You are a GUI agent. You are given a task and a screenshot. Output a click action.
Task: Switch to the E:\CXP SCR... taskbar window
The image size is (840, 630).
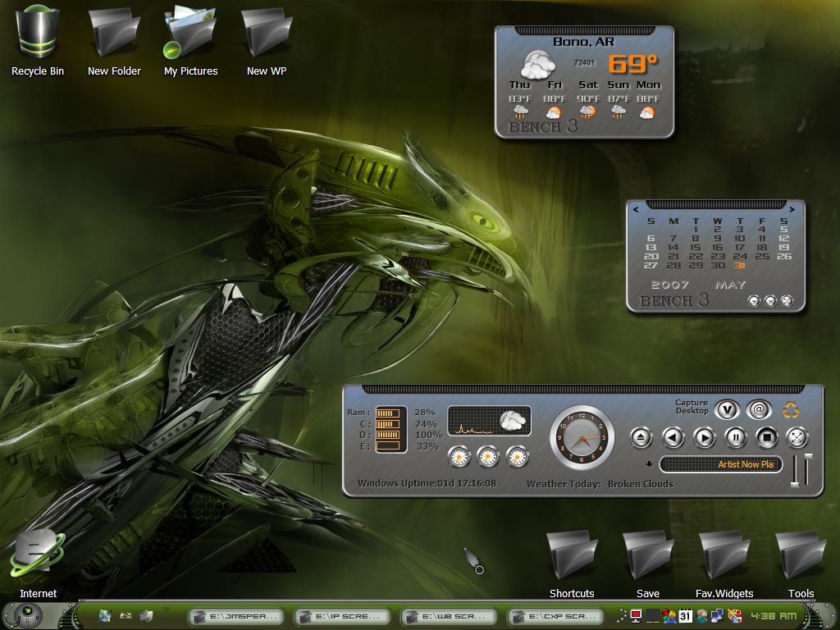coord(555,616)
